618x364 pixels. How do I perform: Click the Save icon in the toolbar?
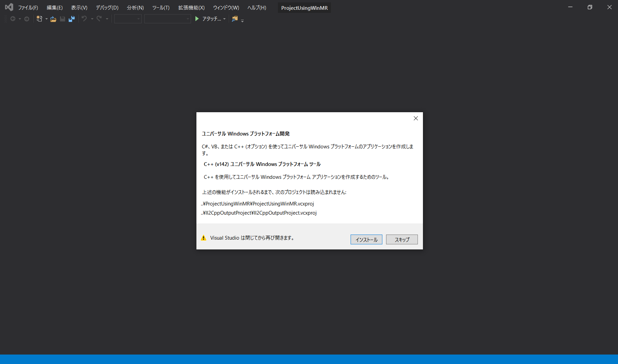pyautogui.click(x=62, y=19)
